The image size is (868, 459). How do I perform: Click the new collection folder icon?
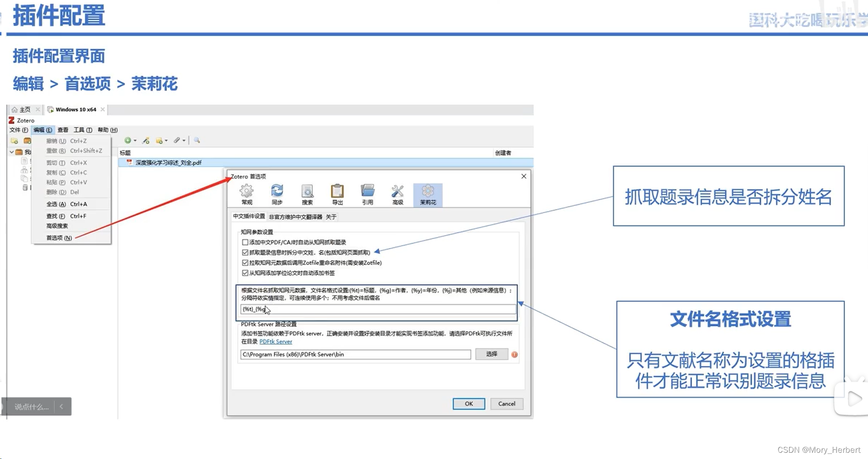pos(14,140)
